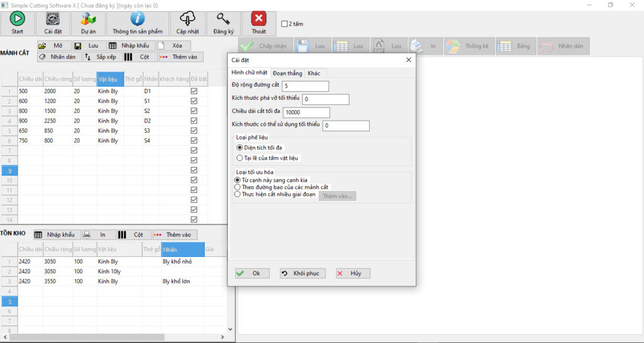Image resolution: width=644 pixels, height=343 pixels.
Task: Click Khôi phục restore button
Action: click(x=303, y=273)
